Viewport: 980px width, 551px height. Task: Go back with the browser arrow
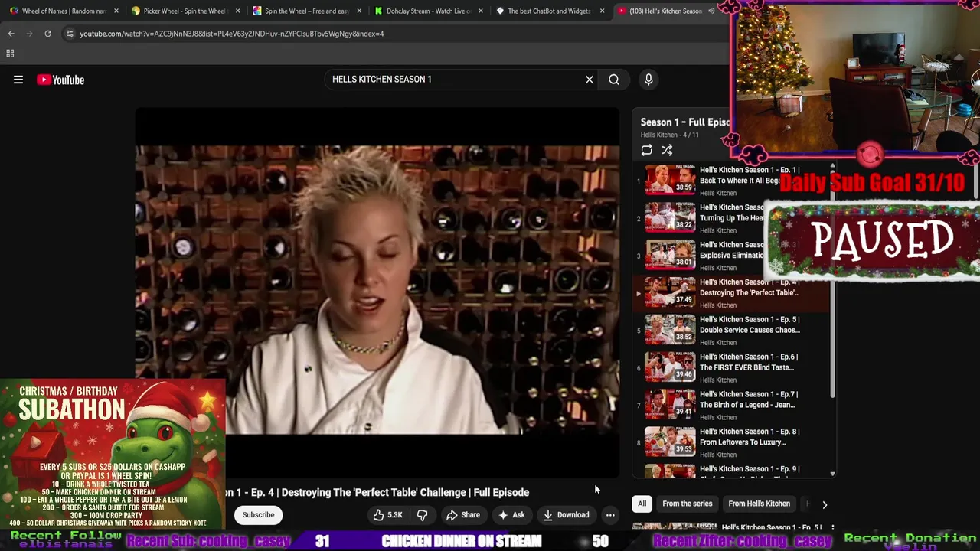(11, 34)
